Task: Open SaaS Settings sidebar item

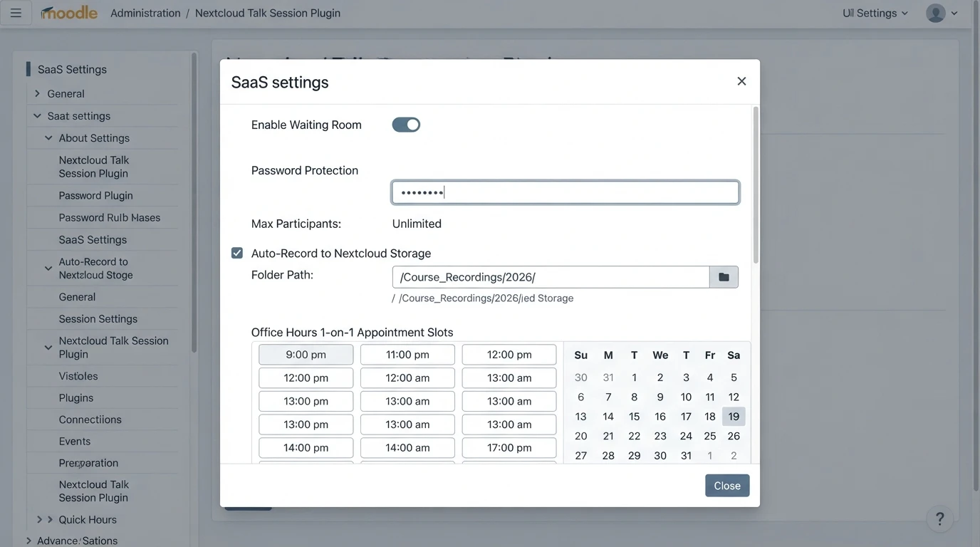Action: pos(93,239)
